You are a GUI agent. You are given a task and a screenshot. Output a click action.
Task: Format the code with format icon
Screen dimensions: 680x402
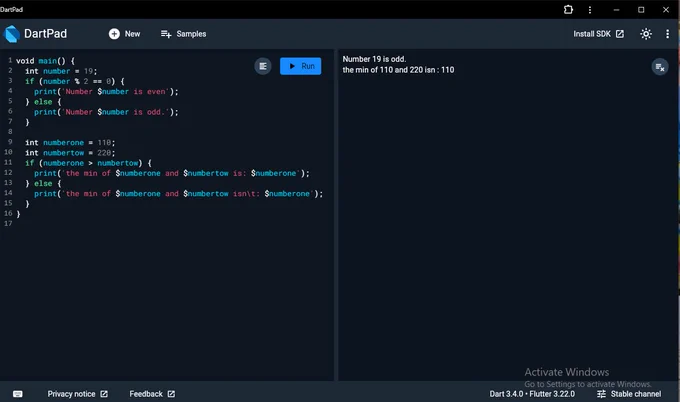point(263,66)
